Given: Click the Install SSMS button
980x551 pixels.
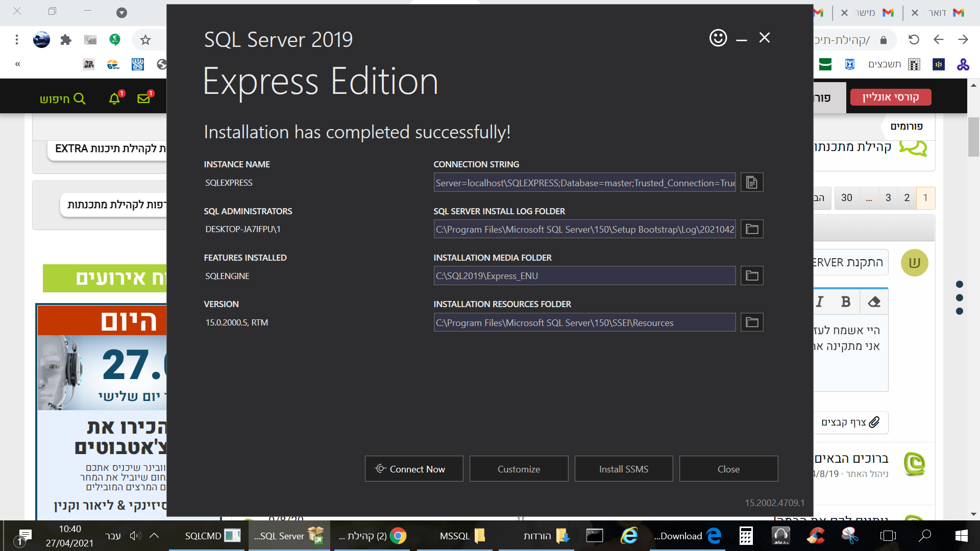Looking at the screenshot, I should 623,469.
